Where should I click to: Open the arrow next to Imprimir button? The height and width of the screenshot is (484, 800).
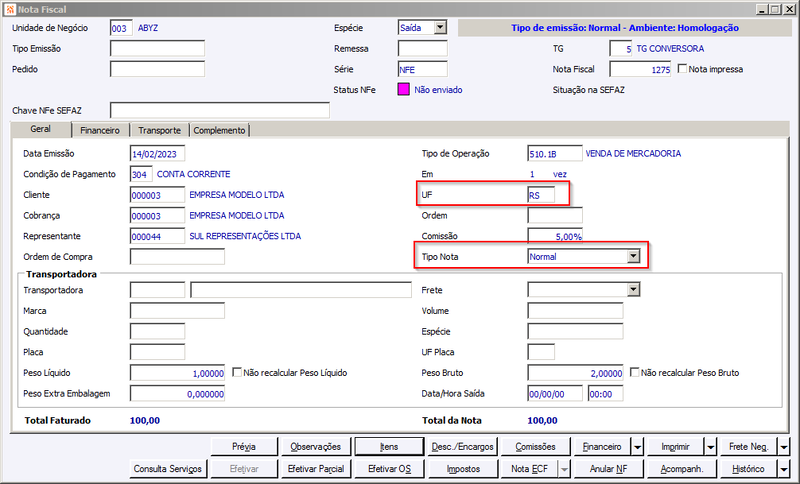point(711,447)
